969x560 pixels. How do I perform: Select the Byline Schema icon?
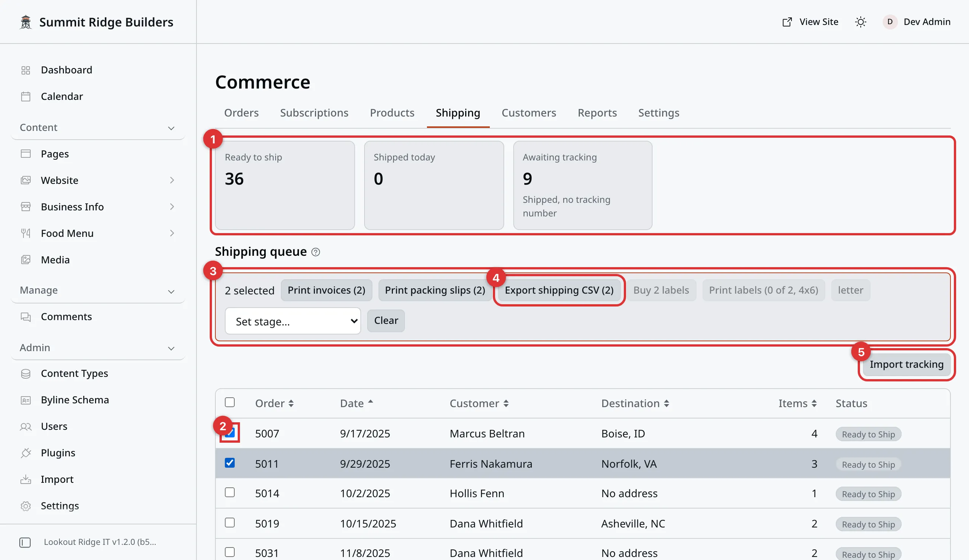tap(26, 400)
